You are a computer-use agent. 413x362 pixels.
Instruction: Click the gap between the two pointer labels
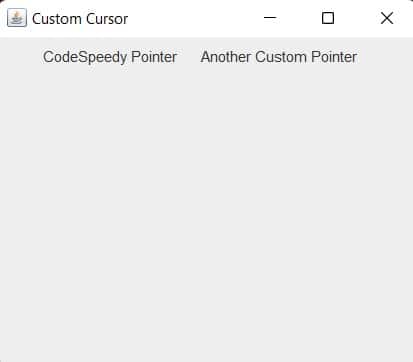click(x=189, y=57)
